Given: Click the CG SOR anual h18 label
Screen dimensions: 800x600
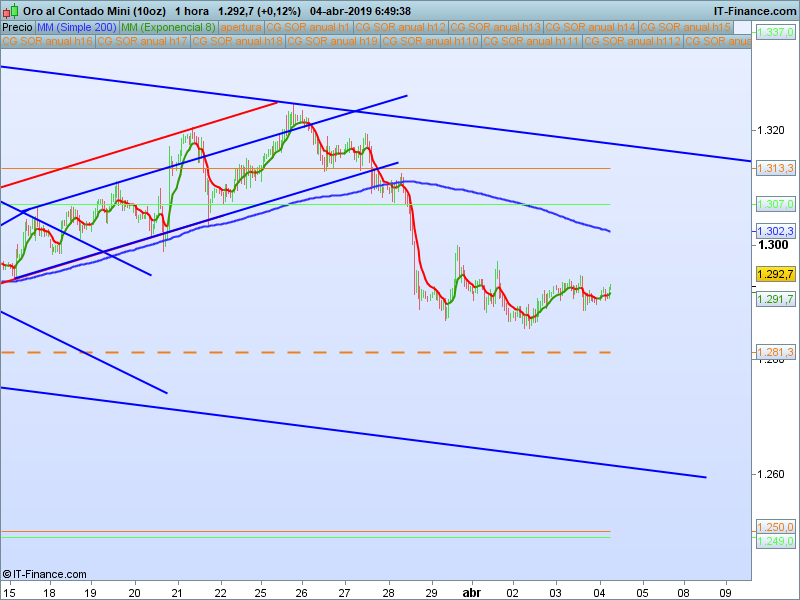Looking at the screenshot, I should tap(237, 41).
